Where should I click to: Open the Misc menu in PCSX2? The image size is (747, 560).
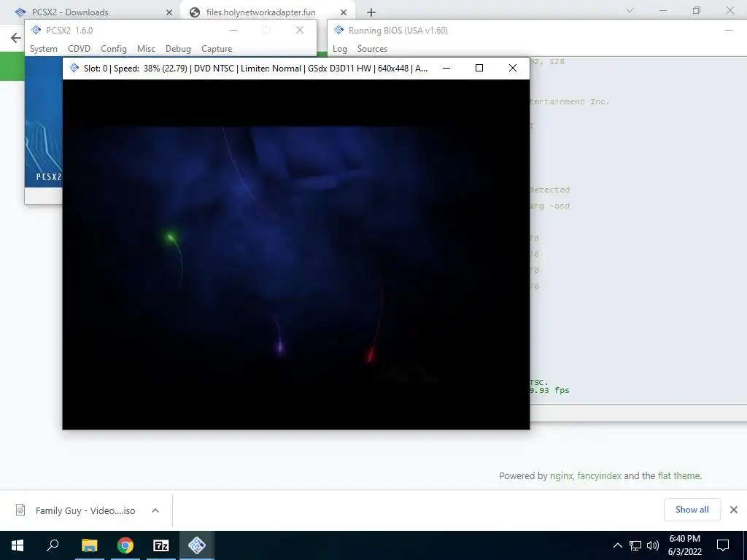click(x=146, y=49)
